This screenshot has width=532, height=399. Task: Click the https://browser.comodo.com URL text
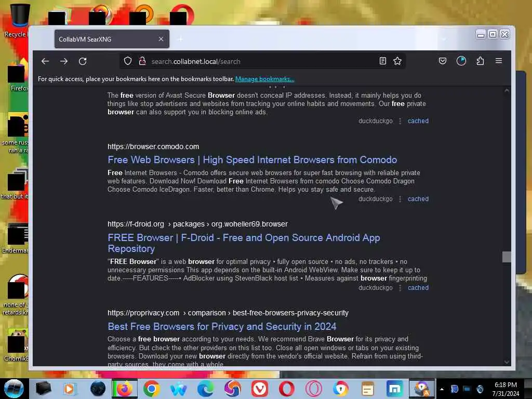coord(153,147)
